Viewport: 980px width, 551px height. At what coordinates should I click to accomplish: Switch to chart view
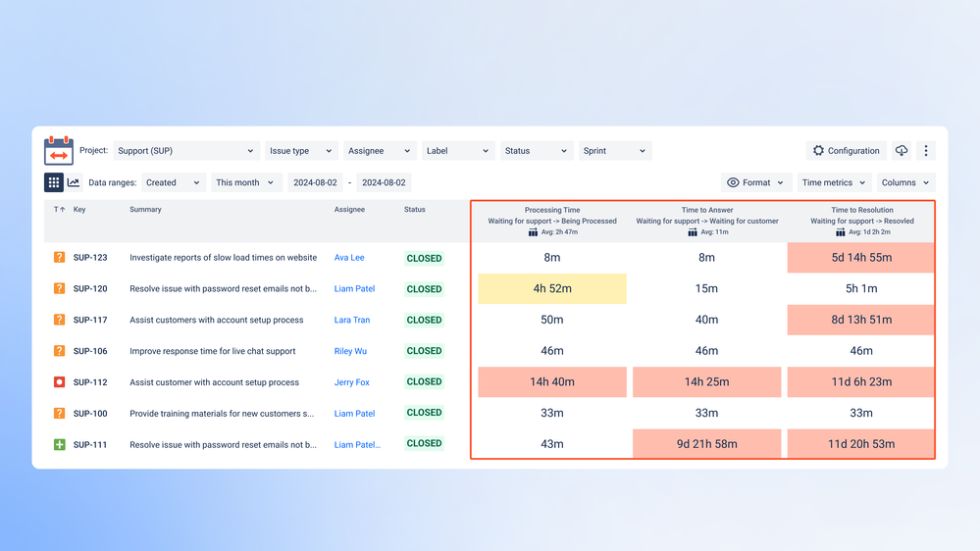point(74,182)
